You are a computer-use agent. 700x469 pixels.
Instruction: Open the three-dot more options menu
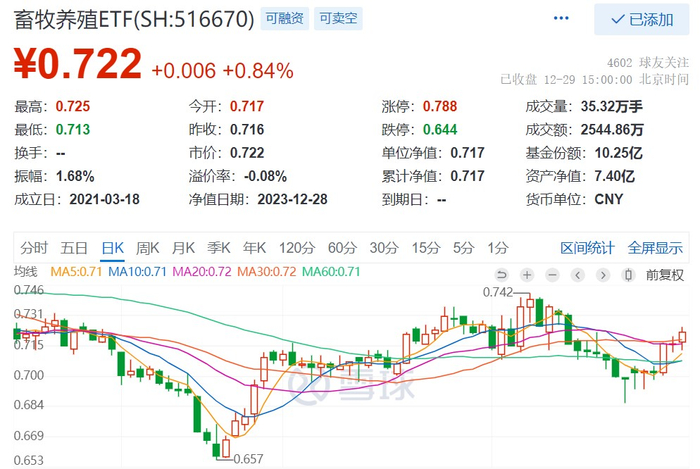click(561, 18)
